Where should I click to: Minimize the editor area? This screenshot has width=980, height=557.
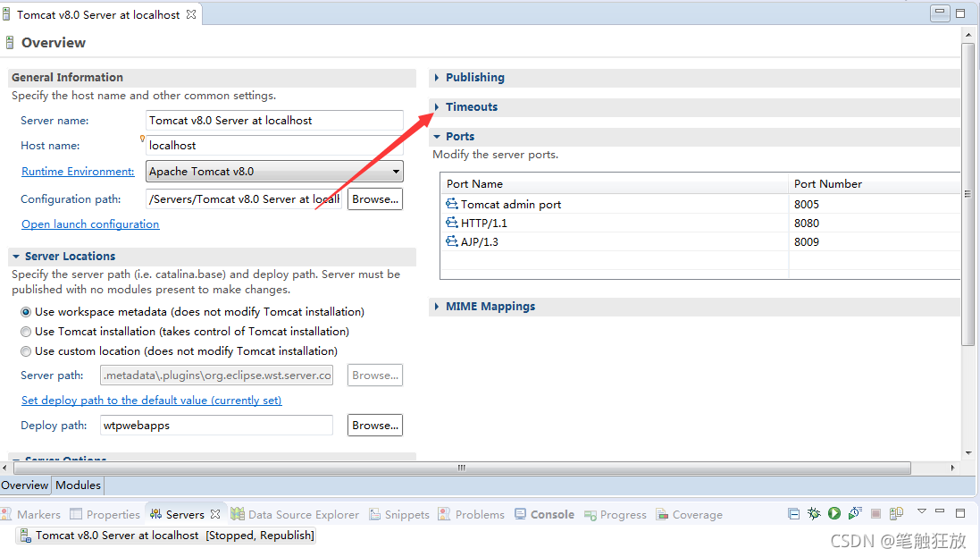point(940,12)
